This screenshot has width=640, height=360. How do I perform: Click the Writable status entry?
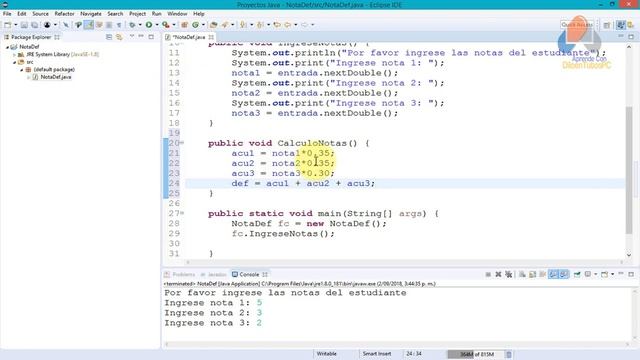click(327, 354)
